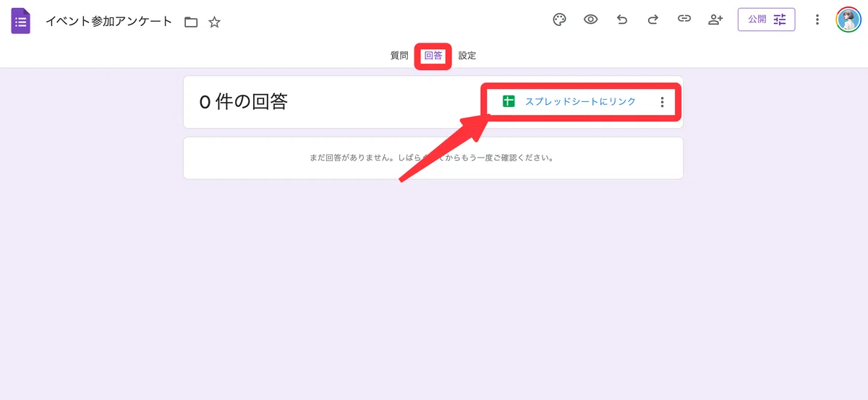Switch to the 設定 tab

click(x=467, y=56)
